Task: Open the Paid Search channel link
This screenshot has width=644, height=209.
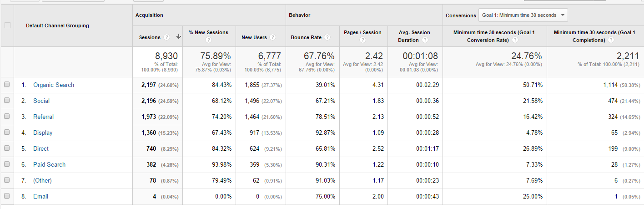Action: [49, 165]
